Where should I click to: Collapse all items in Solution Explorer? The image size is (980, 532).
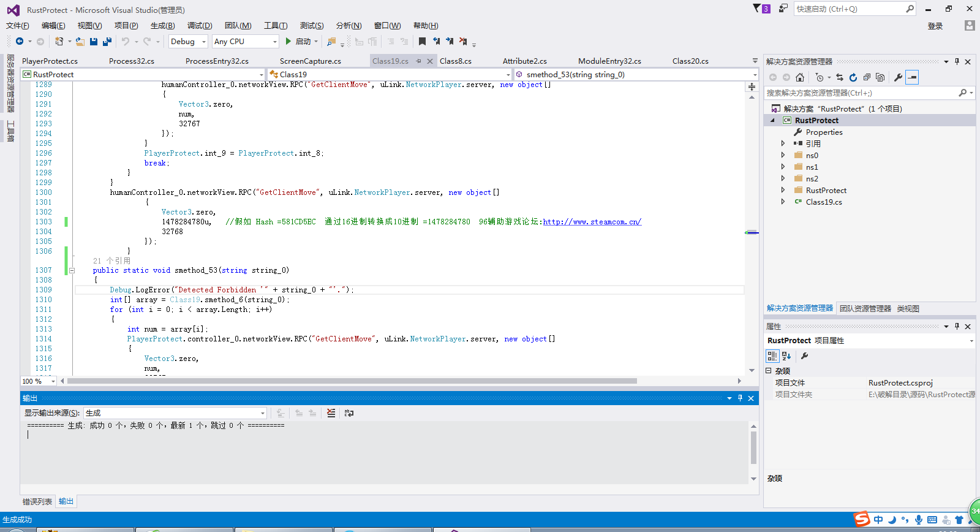click(x=867, y=77)
